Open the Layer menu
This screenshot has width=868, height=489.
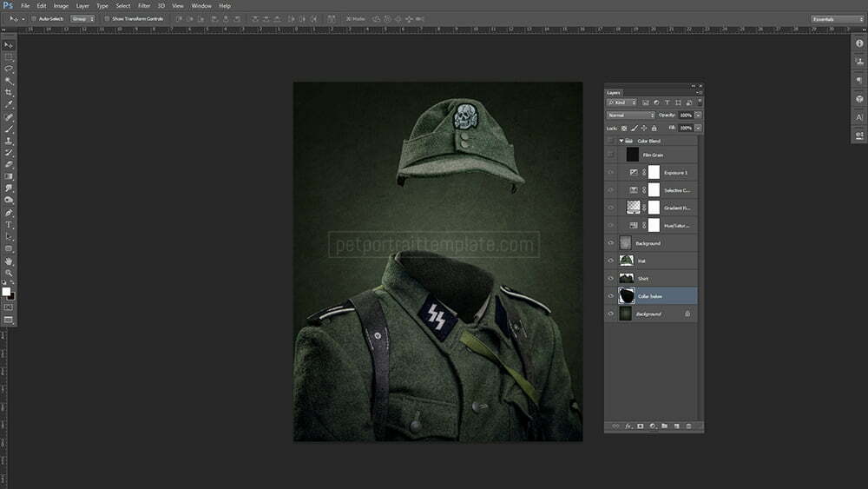[x=82, y=5]
